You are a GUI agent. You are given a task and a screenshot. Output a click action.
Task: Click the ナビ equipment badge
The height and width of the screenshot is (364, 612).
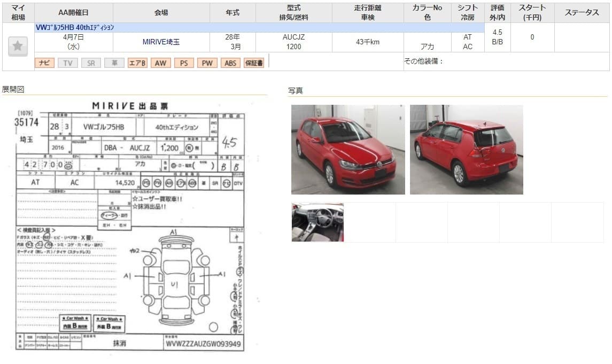coord(44,63)
